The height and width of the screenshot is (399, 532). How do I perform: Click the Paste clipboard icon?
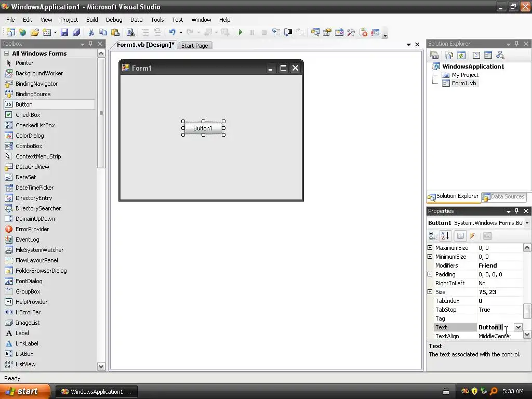pos(115,32)
